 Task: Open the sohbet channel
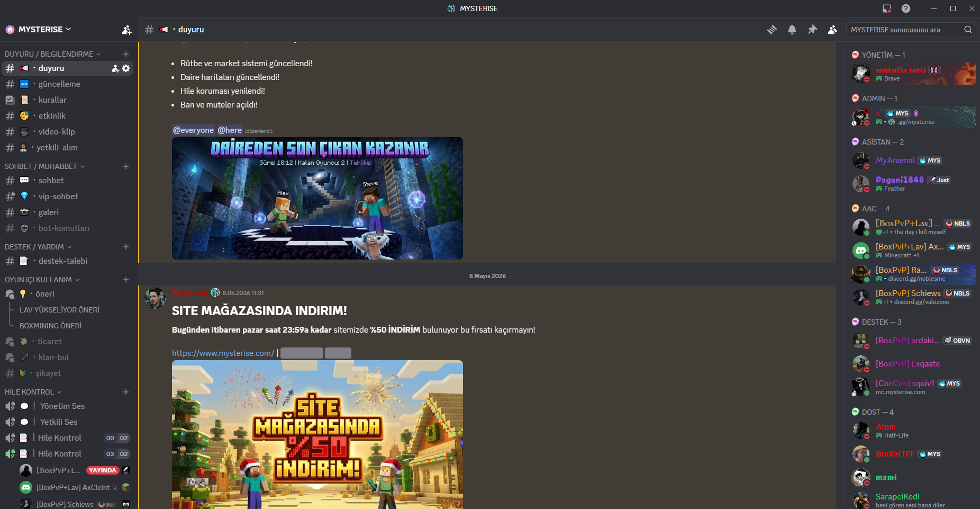(x=69, y=181)
